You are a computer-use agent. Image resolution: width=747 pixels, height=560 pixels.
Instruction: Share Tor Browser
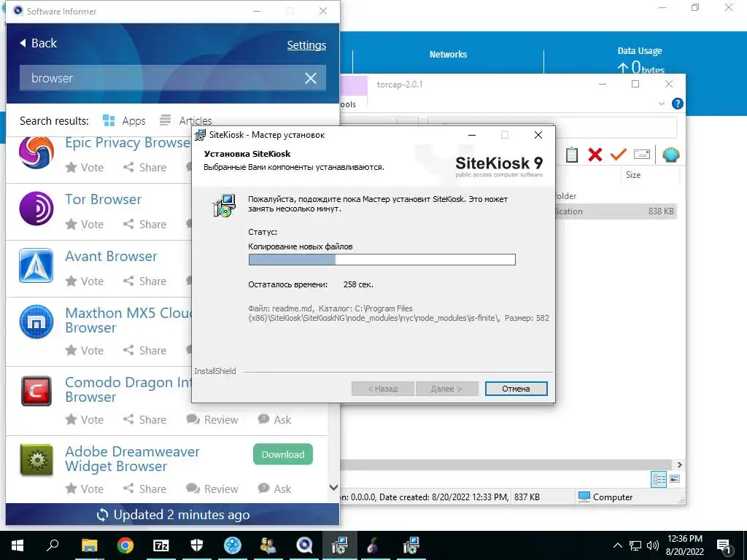[145, 225]
